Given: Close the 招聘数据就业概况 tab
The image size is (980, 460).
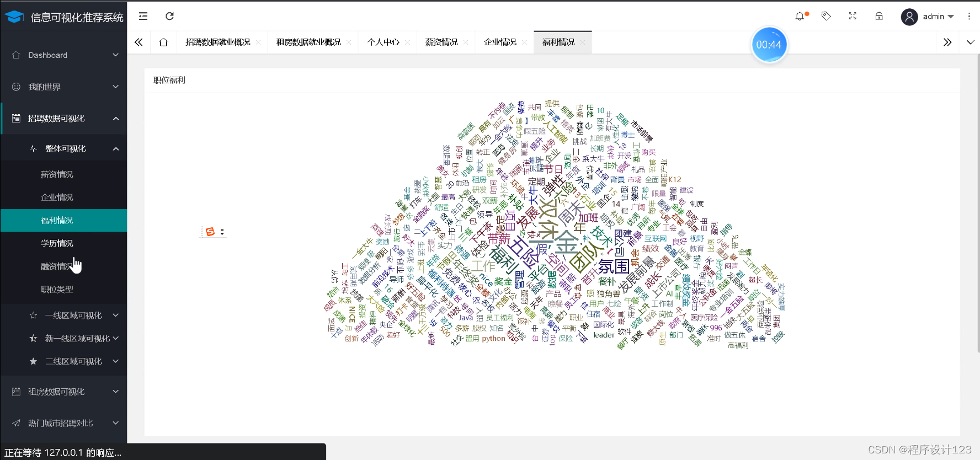Looking at the screenshot, I should (x=258, y=42).
